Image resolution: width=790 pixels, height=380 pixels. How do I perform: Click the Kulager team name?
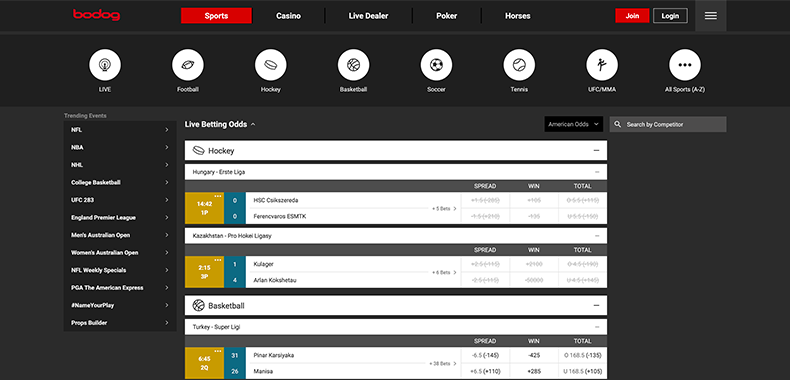(x=264, y=264)
